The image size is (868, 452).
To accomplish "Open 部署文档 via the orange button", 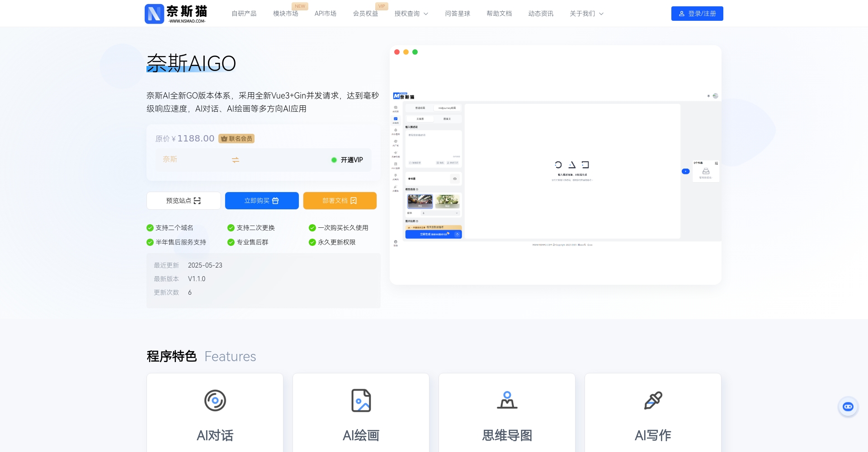I will coord(340,201).
